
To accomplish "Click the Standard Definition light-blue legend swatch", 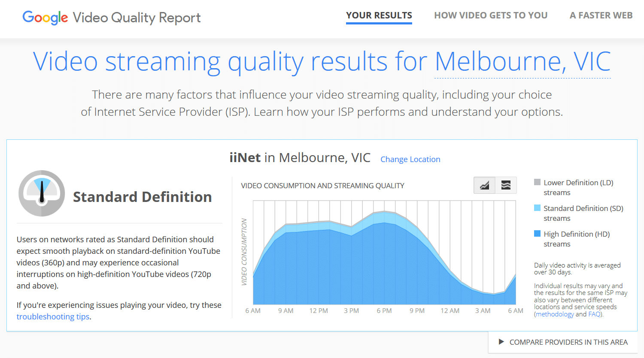I will pyautogui.click(x=537, y=208).
